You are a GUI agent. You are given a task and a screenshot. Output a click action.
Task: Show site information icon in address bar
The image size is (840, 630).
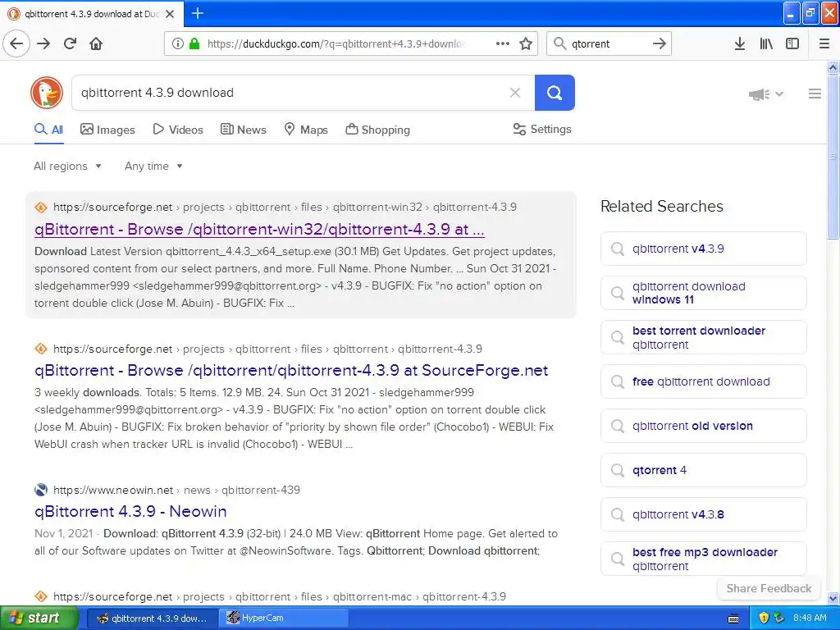(178, 43)
